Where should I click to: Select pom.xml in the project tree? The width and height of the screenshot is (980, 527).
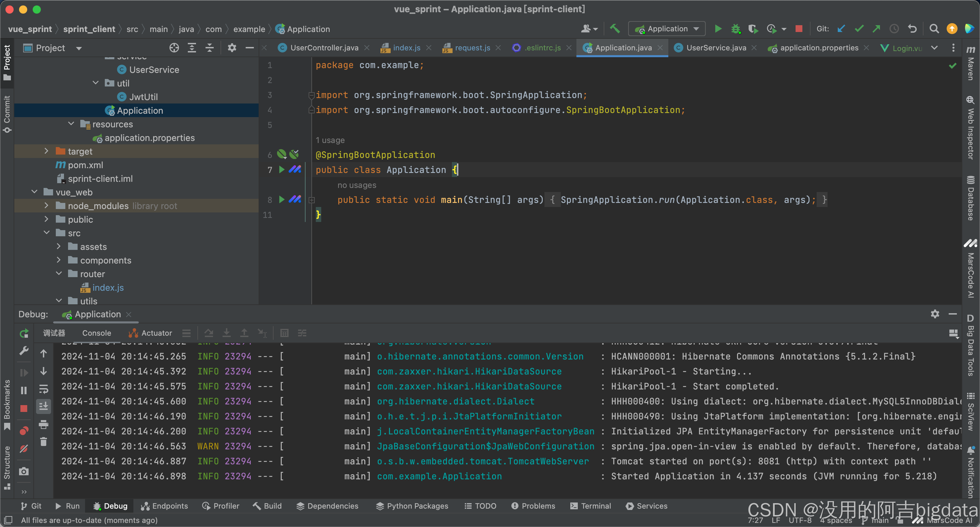point(85,165)
